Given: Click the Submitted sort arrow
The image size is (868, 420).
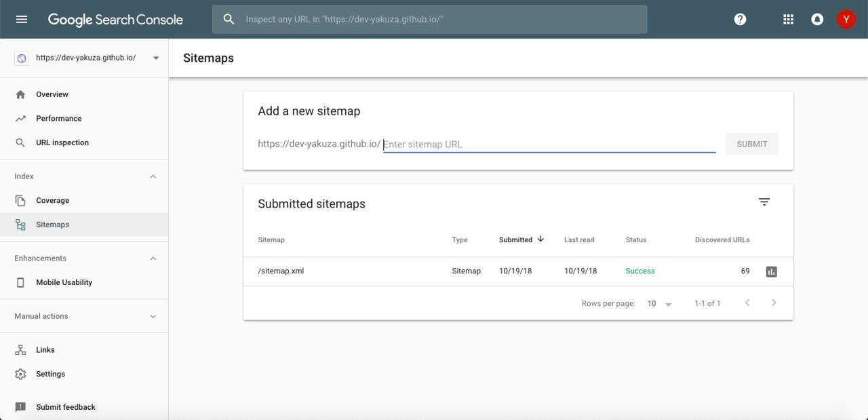Looking at the screenshot, I should [x=540, y=239].
